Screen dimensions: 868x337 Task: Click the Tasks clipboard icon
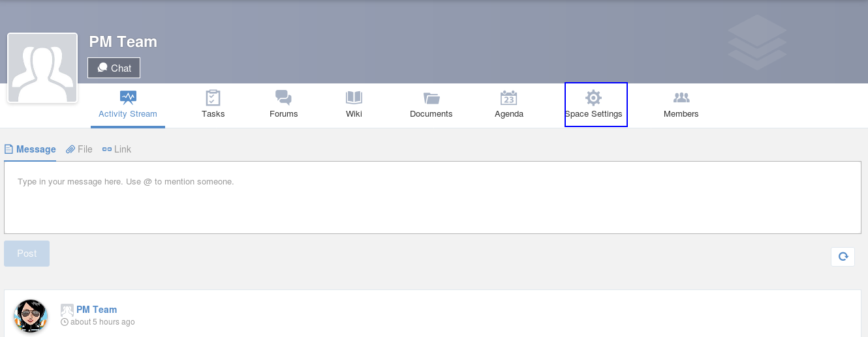pyautogui.click(x=213, y=98)
